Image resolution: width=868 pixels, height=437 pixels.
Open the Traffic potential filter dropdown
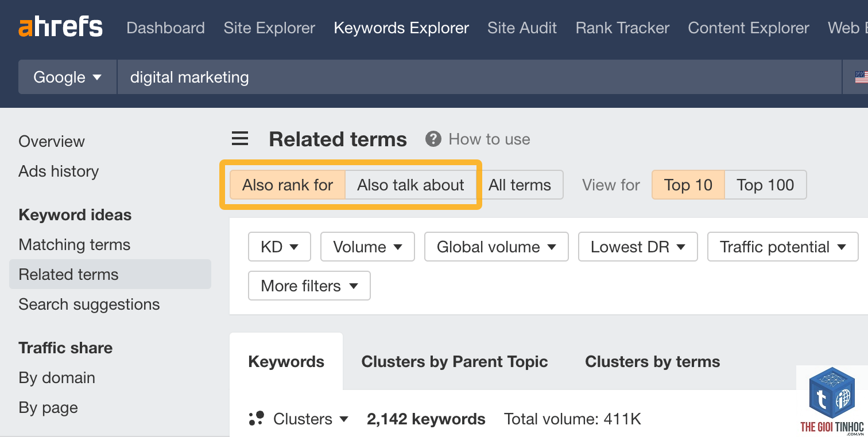click(783, 247)
